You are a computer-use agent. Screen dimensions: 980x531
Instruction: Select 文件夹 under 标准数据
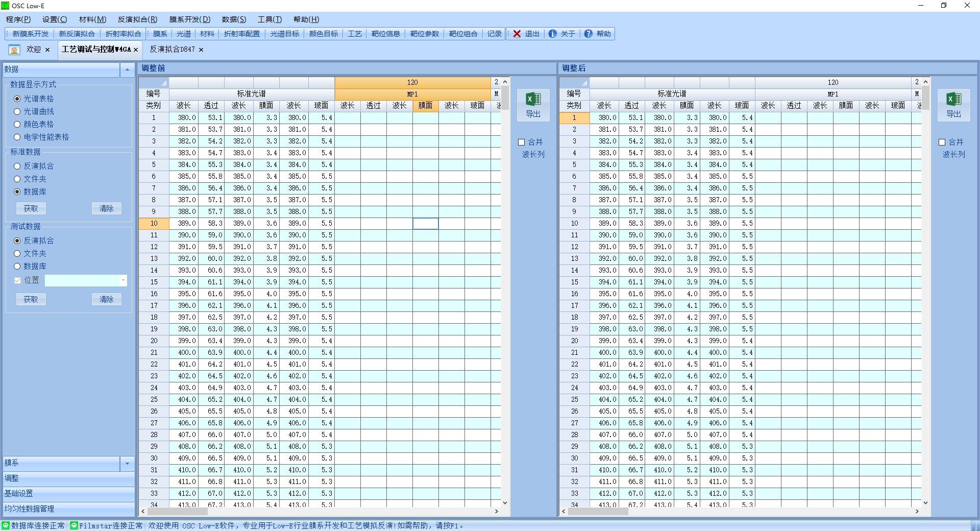[x=17, y=179]
